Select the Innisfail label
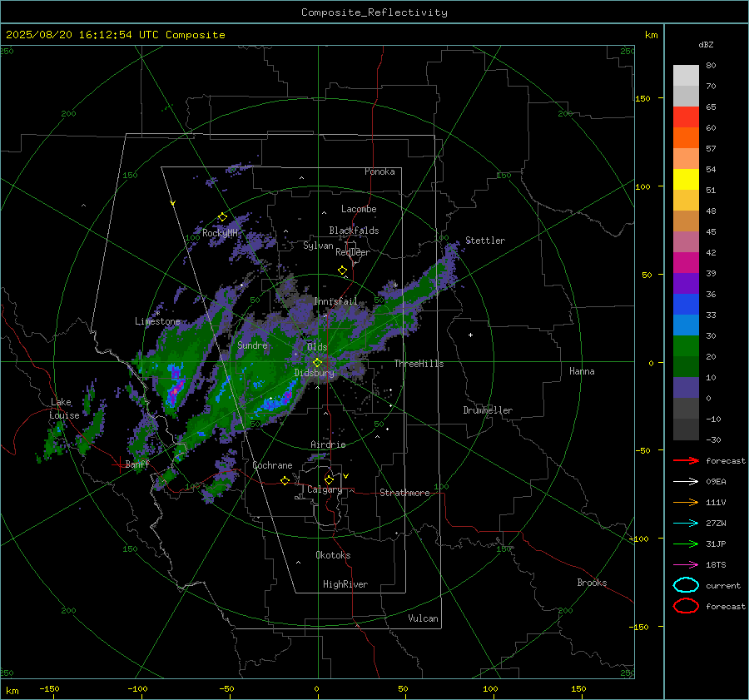Image resolution: width=749 pixels, height=700 pixels. click(x=335, y=301)
